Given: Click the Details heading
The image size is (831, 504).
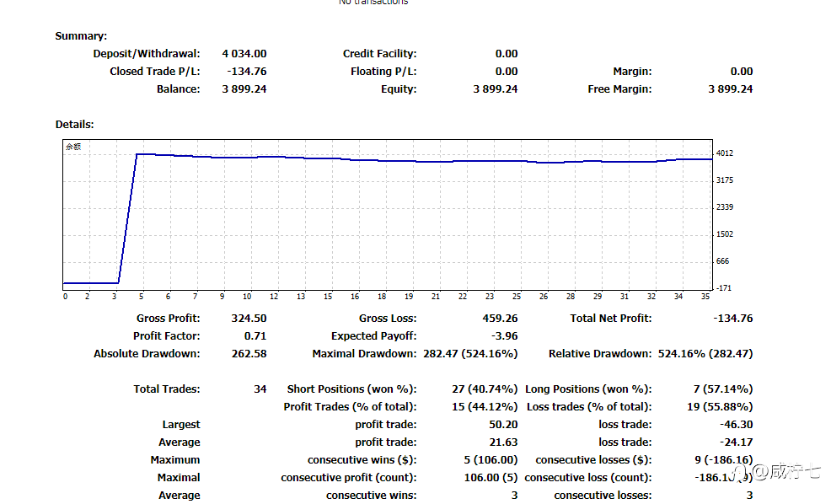Looking at the screenshot, I should [x=75, y=125].
